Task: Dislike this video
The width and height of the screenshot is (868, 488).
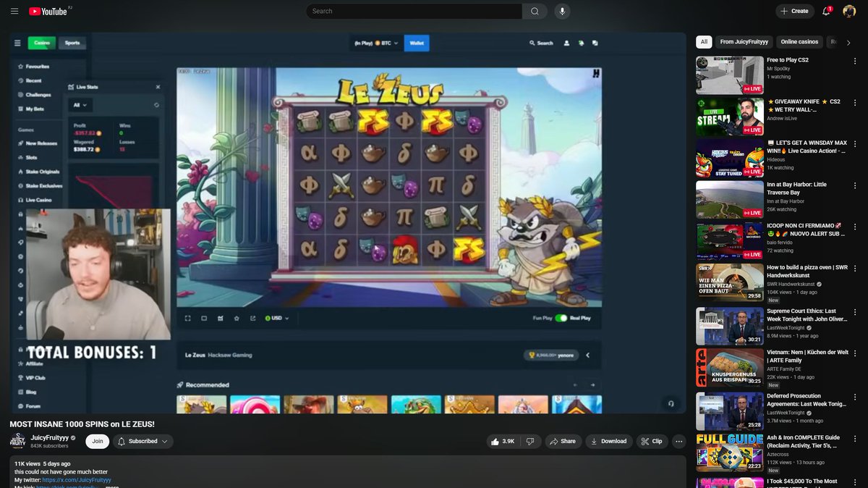Action: pos(530,441)
